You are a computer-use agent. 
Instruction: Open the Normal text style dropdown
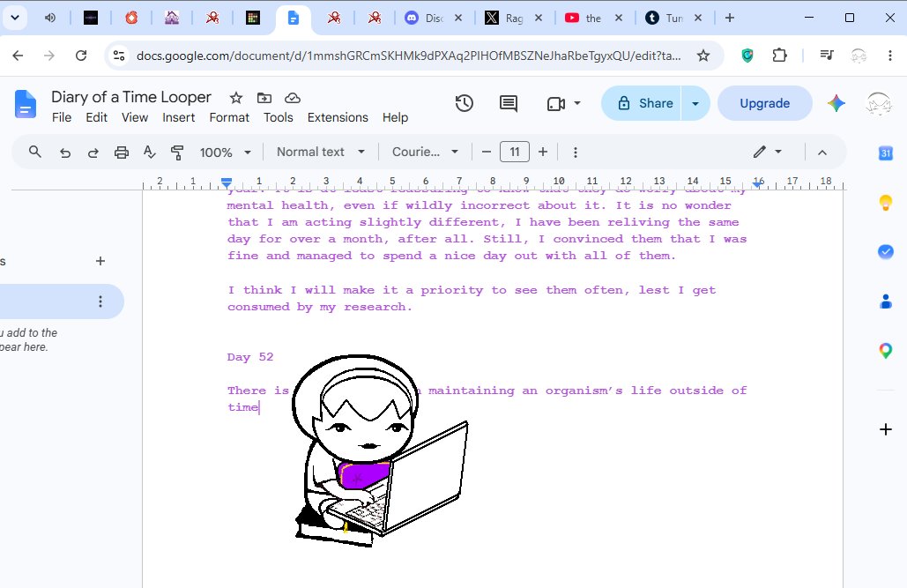321,152
